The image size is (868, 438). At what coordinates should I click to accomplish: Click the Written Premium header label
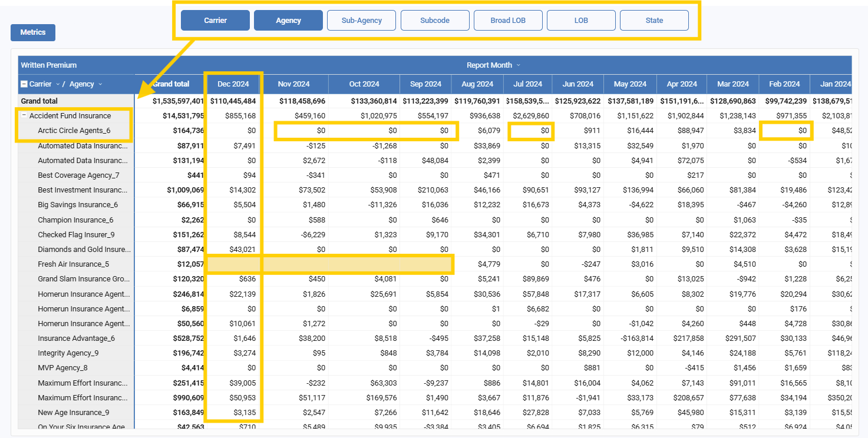[x=49, y=65]
